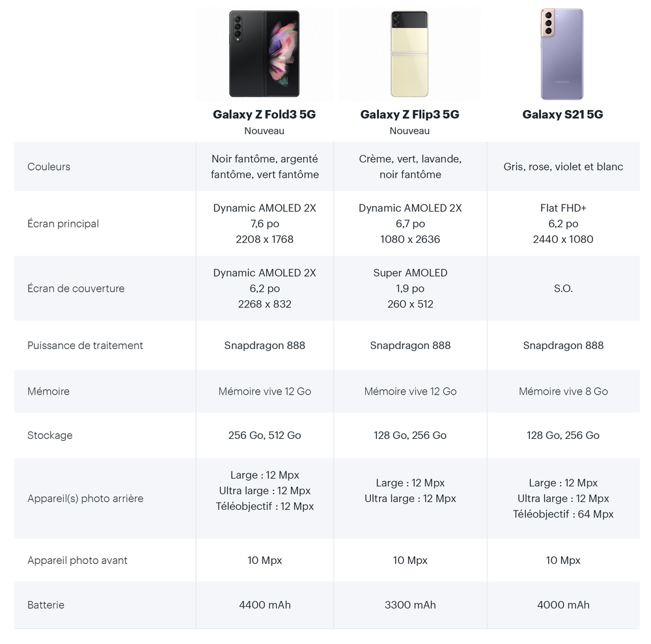
Task: Click the Puissance de traitement row label
Action: (x=85, y=345)
